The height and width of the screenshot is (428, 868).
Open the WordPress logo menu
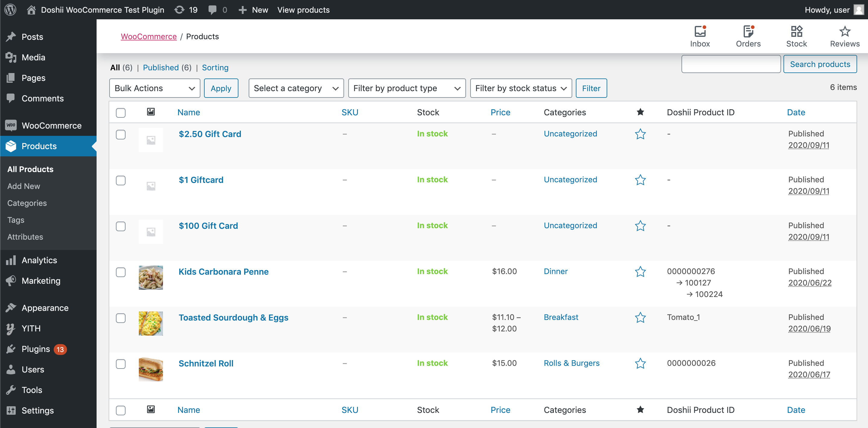pos(11,9)
